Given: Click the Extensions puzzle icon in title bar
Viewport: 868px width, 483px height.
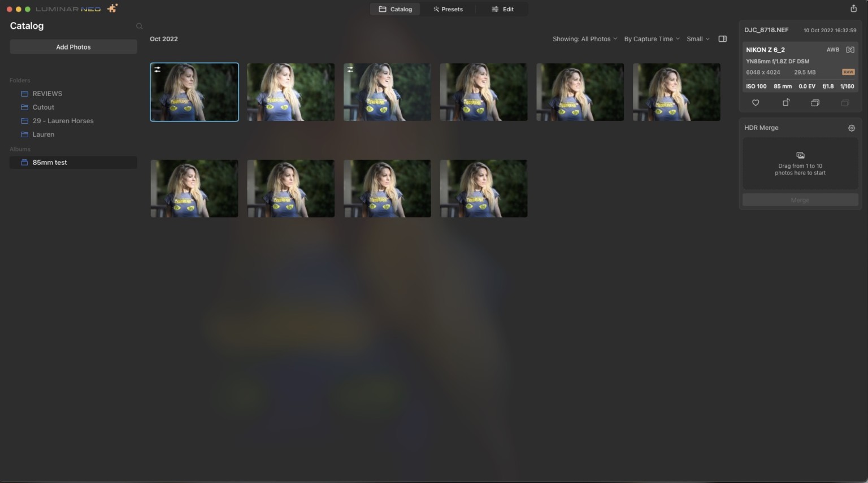Looking at the screenshot, I should 111,8.
